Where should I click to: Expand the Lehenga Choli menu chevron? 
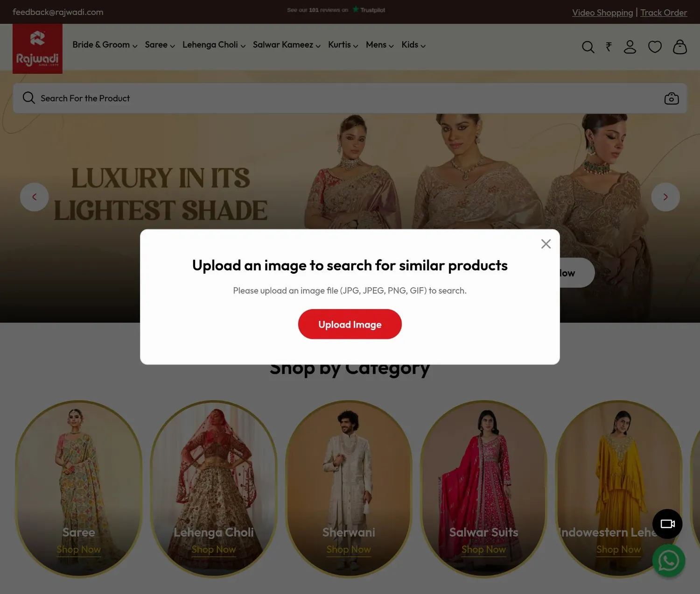243,46
